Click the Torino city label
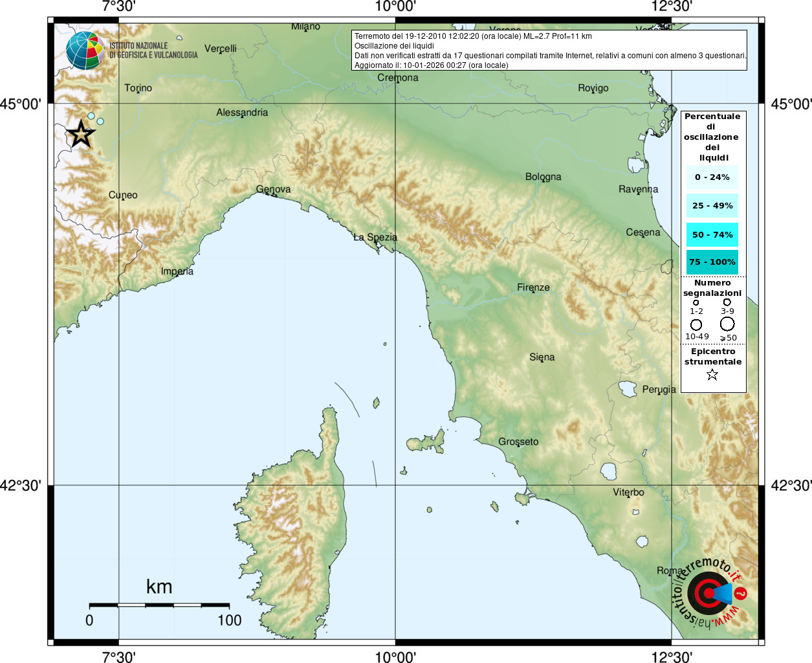Viewport: 812px width, 663px height. (x=138, y=88)
